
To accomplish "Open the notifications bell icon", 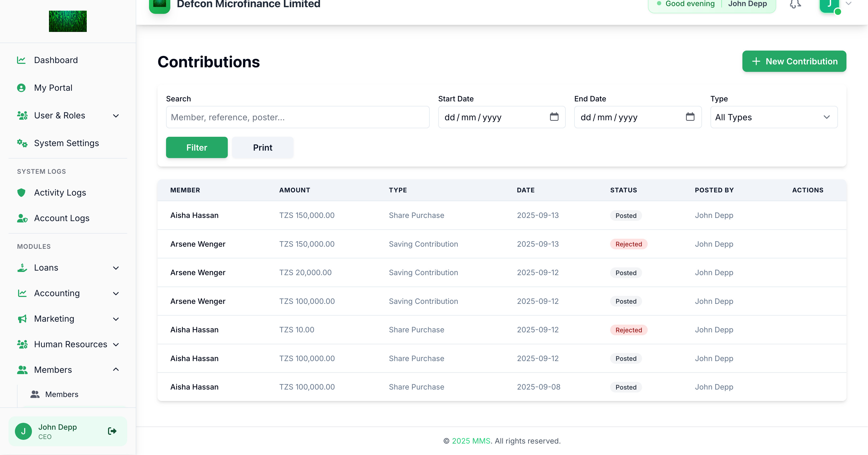I will tap(795, 4).
